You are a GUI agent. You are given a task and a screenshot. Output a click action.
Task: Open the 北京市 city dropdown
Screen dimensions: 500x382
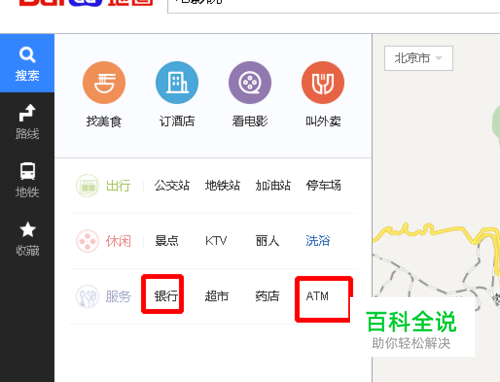tap(418, 58)
